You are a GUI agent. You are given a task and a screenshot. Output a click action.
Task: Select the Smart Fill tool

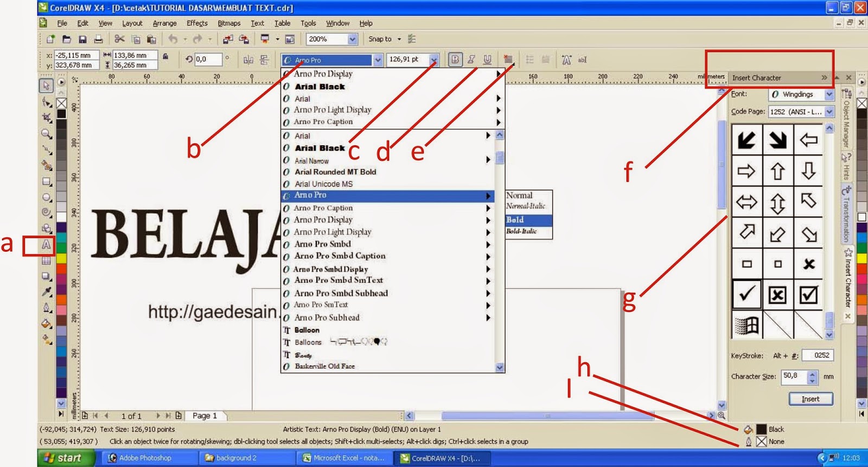pos(47,165)
